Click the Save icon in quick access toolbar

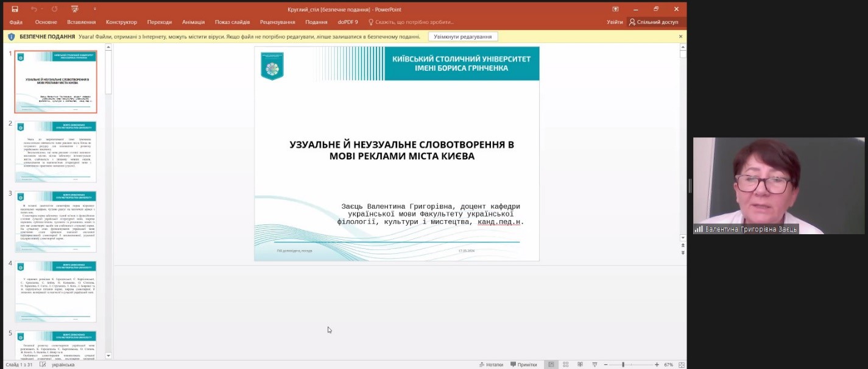15,9
